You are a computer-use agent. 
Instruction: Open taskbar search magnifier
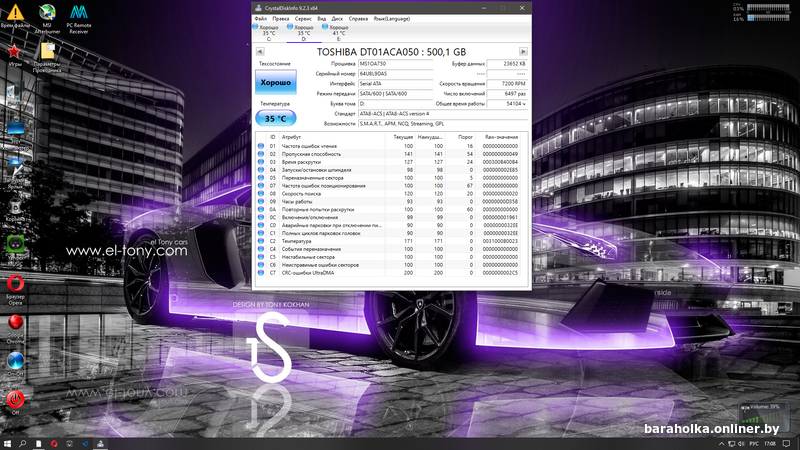coord(22,443)
